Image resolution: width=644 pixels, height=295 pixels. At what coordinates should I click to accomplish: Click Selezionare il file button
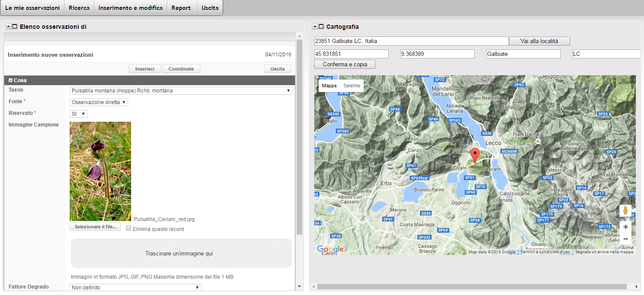[95, 227]
